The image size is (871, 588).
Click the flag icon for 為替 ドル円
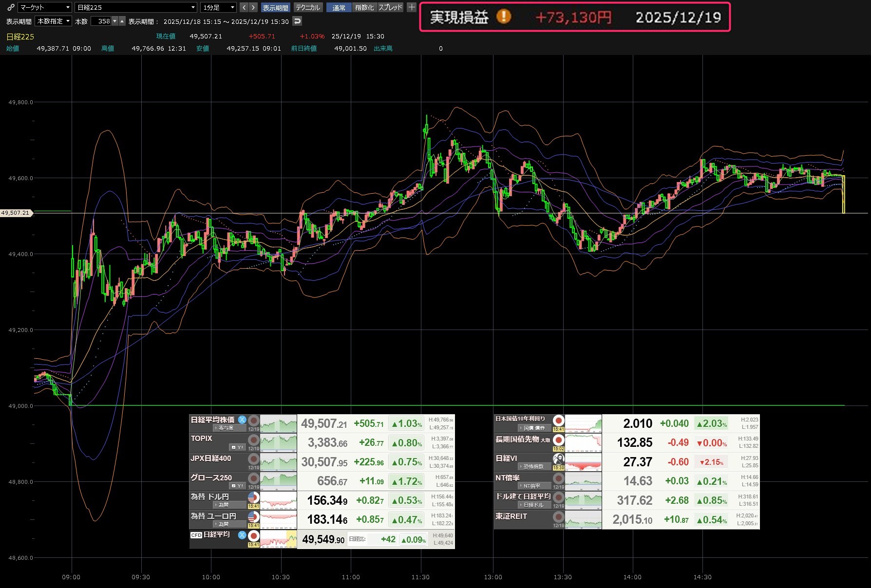[x=253, y=497]
